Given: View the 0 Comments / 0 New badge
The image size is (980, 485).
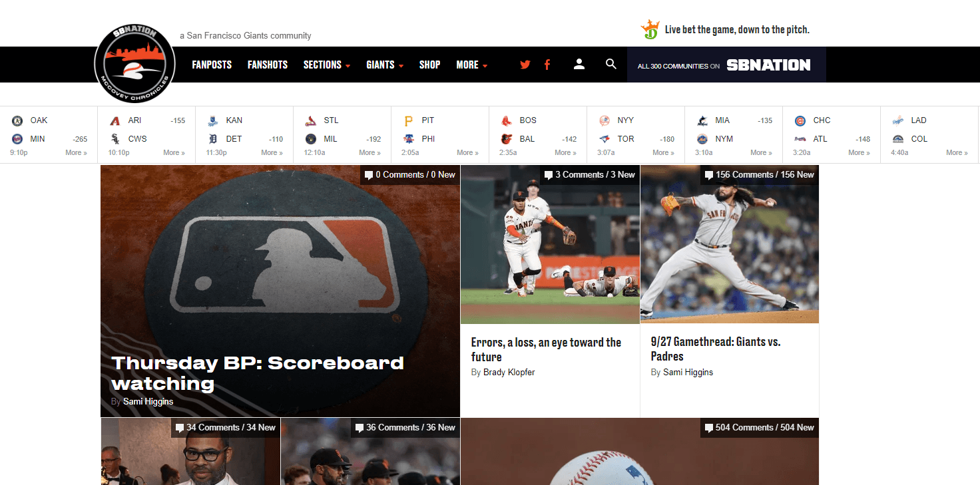Looking at the screenshot, I should [410, 175].
